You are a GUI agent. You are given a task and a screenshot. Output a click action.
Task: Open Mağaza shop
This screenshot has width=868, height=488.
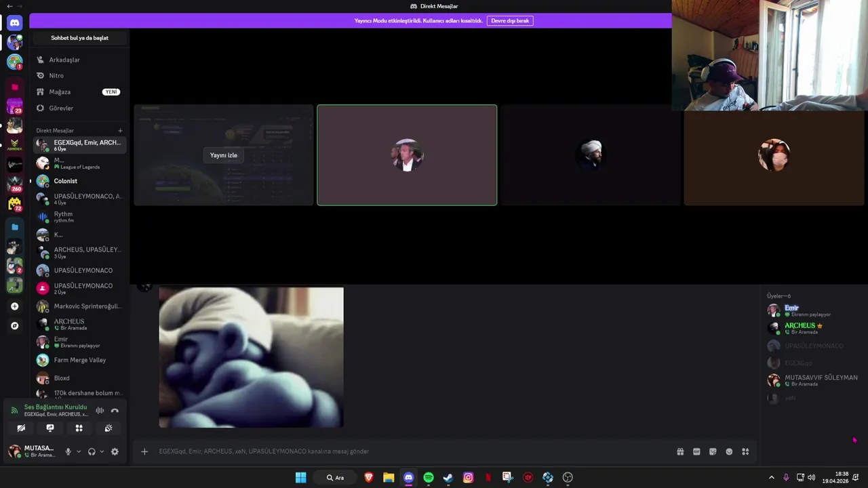pyautogui.click(x=79, y=92)
